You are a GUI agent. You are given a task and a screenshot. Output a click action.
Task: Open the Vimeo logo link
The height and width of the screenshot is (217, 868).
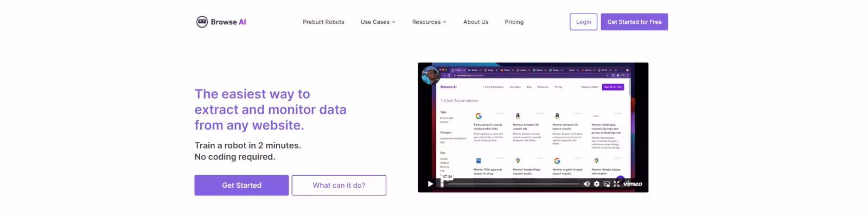[633, 184]
